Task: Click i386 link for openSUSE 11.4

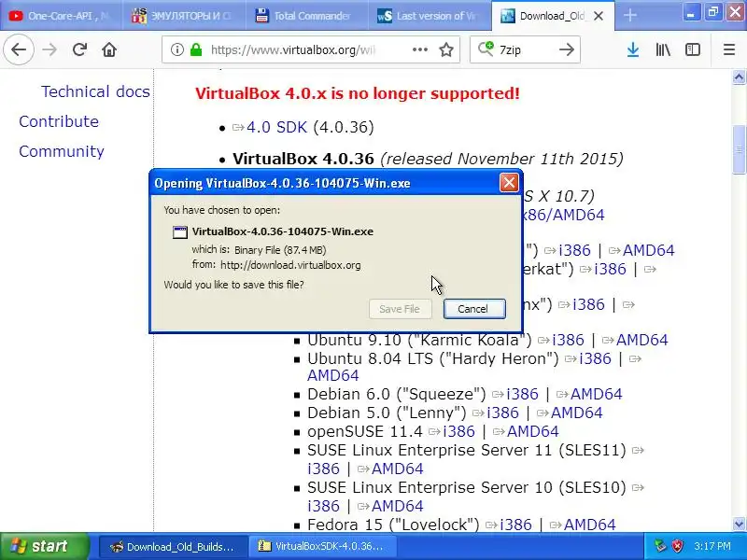Action: point(458,431)
